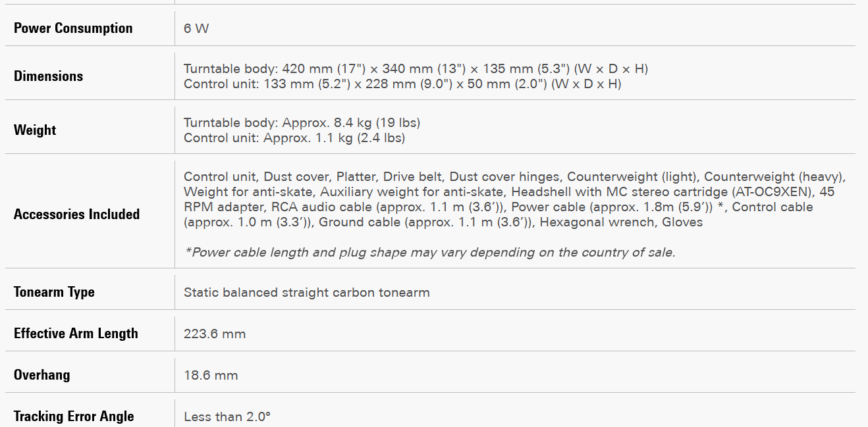Image resolution: width=868 pixels, height=427 pixels.
Task: Click the Tonearm Type row label
Action: (x=54, y=292)
